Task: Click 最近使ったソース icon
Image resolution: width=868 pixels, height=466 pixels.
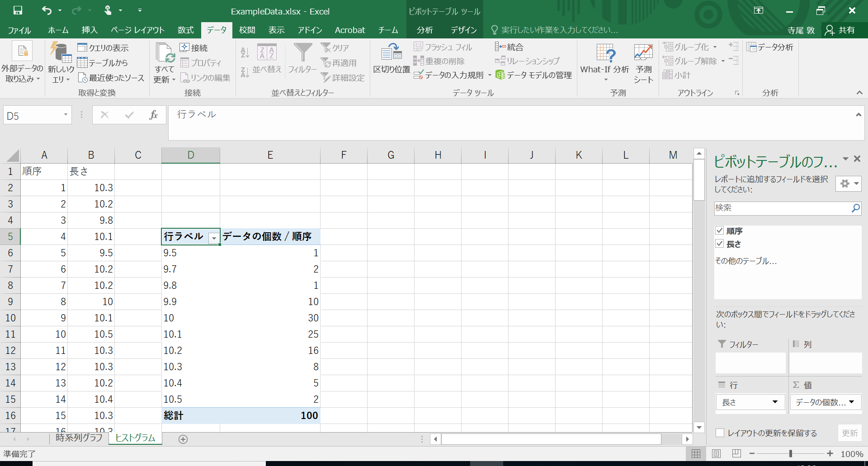Action: tap(83, 78)
